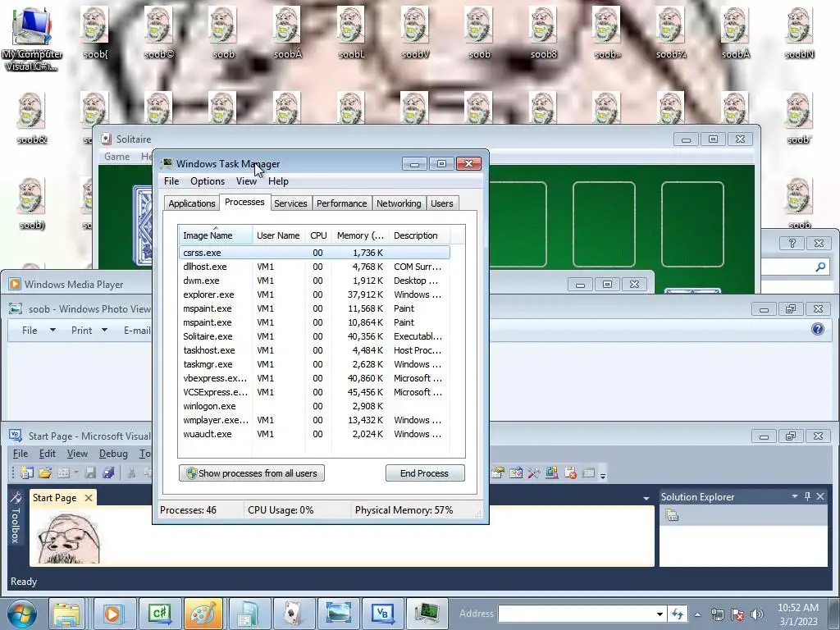Click Show processes from all users
The image size is (840, 630).
click(x=251, y=473)
